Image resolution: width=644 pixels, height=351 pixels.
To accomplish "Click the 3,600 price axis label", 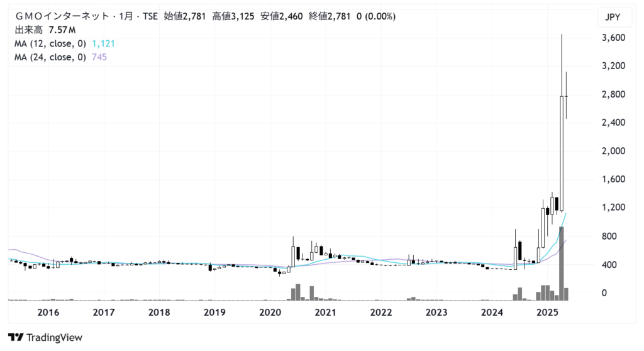I will (614, 38).
